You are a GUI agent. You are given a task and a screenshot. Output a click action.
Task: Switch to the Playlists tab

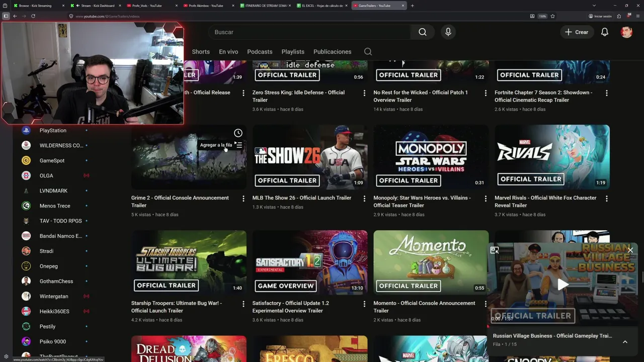(293, 52)
